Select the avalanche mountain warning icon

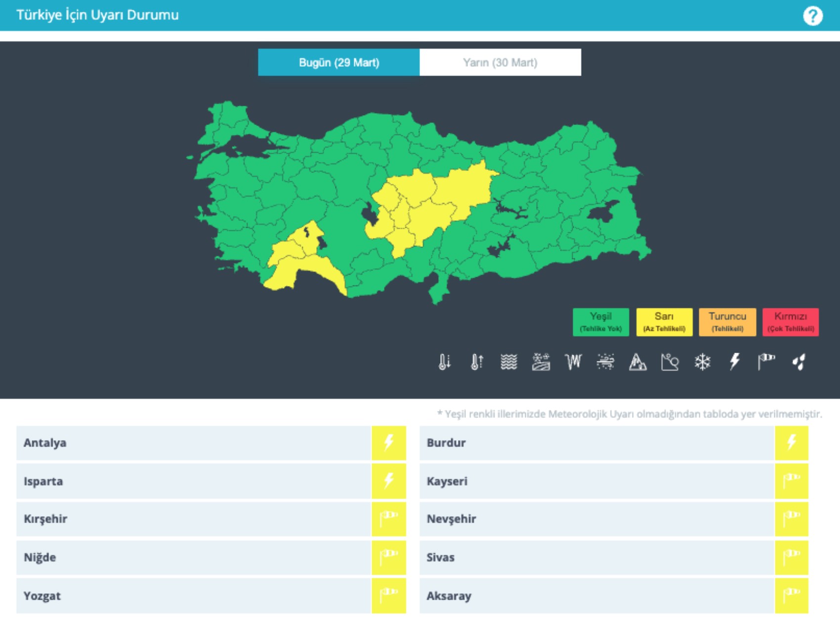637,362
